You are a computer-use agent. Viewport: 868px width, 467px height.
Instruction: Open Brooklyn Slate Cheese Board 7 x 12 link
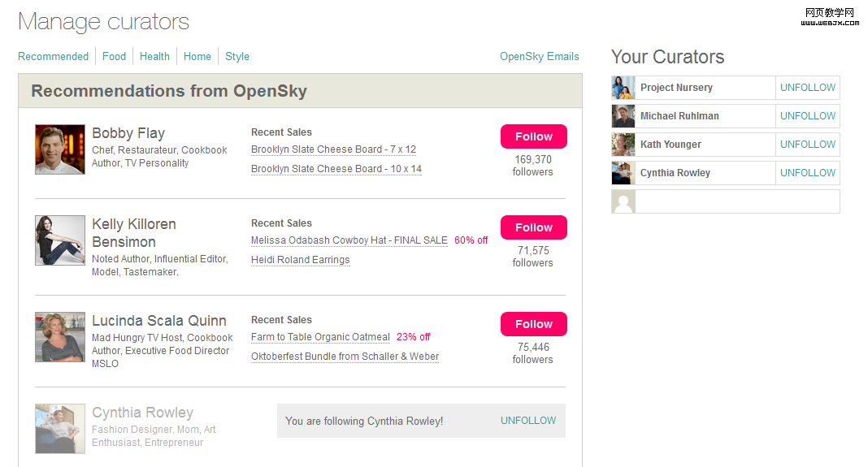[333, 149]
